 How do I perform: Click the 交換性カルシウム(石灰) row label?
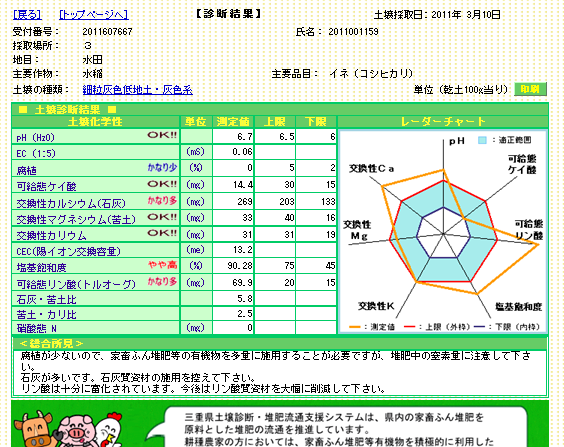(x=71, y=204)
